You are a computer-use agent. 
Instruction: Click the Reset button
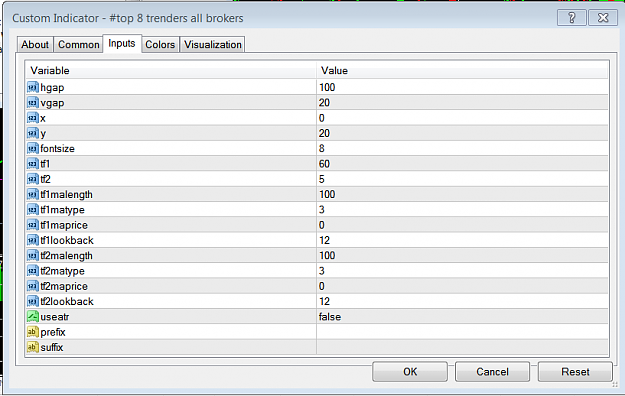click(x=575, y=372)
